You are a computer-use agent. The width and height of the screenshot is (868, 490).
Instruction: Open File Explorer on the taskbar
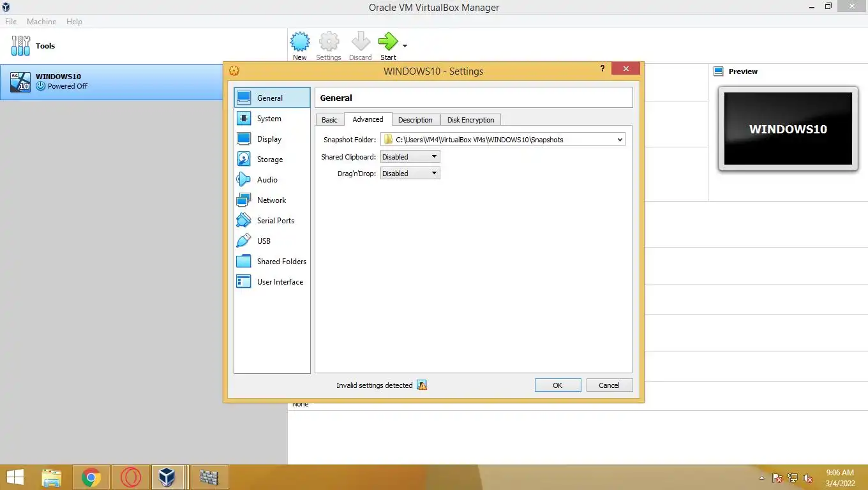[x=52, y=477]
